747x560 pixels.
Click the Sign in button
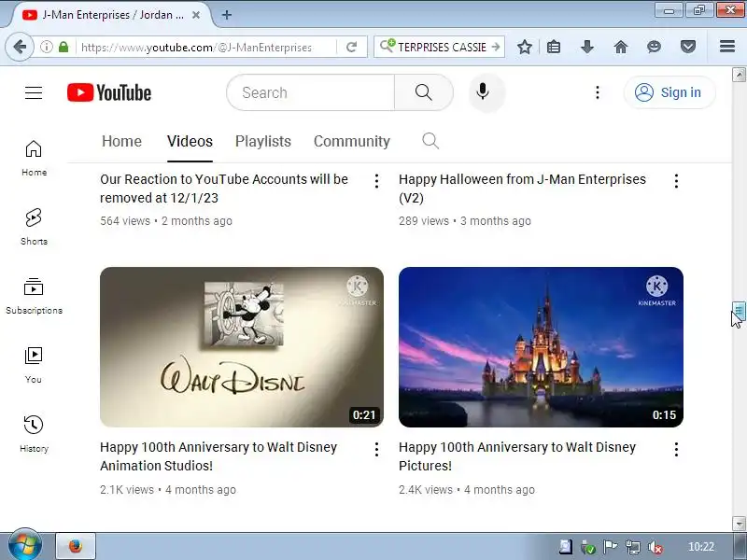669,92
